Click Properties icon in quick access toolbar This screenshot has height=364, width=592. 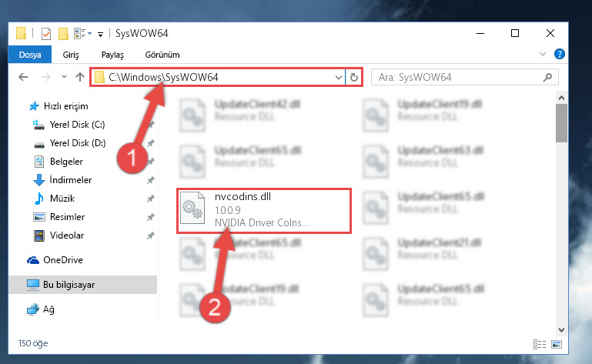[x=45, y=34]
